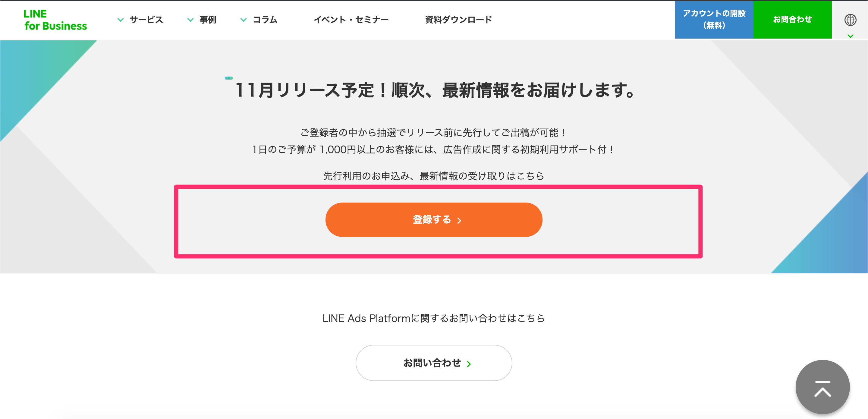
Task: Open the コラム navigation menu
Action: point(265,20)
